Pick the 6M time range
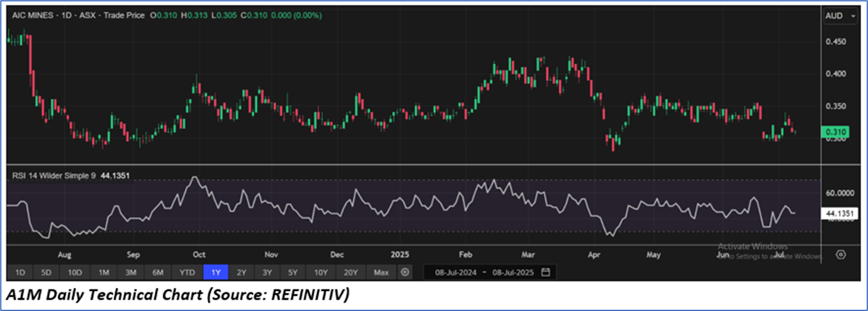 (x=158, y=272)
